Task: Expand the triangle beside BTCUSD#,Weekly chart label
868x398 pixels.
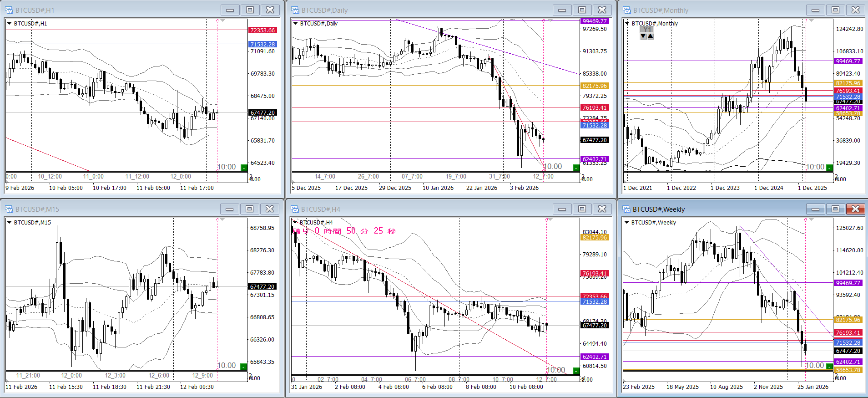Action: 627,222
